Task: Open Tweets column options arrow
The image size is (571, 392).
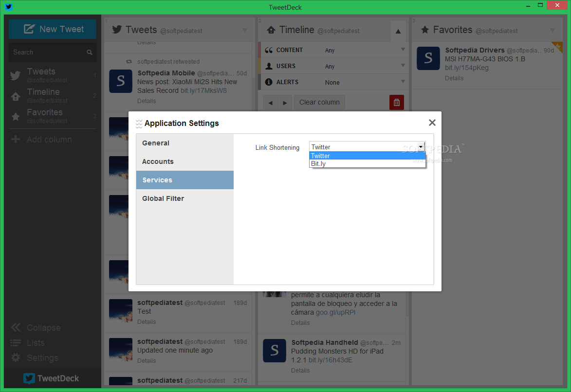Action: coord(245,31)
